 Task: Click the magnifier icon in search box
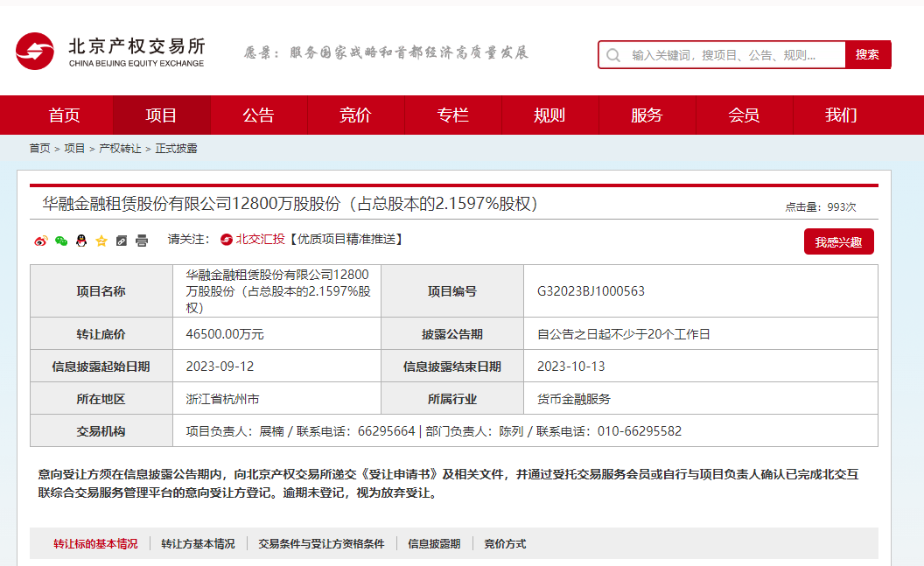click(613, 55)
